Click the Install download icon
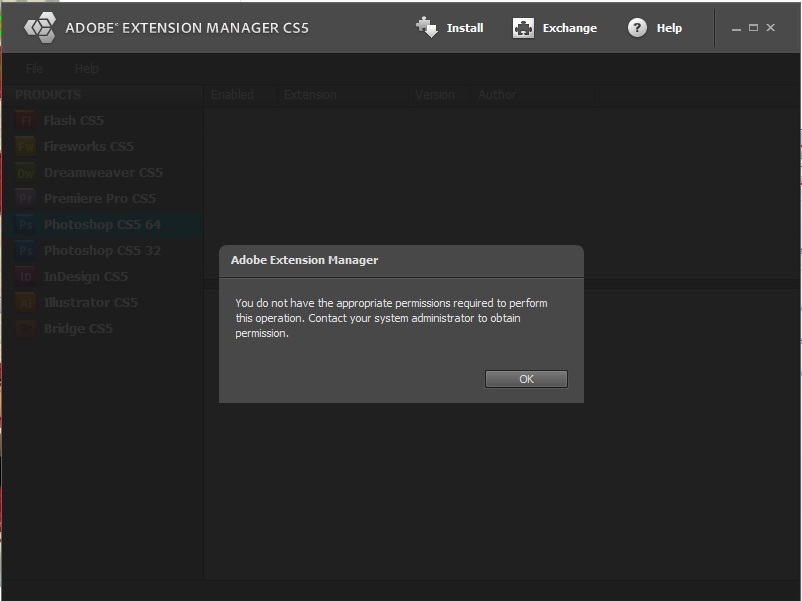Image resolution: width=802 pixels, height=601 pixels. tap(427, 28)
